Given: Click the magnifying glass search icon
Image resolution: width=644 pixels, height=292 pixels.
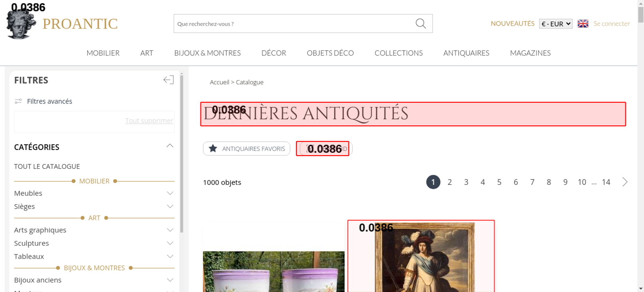Looking at the screenshot, I should (x=421, y=23).
